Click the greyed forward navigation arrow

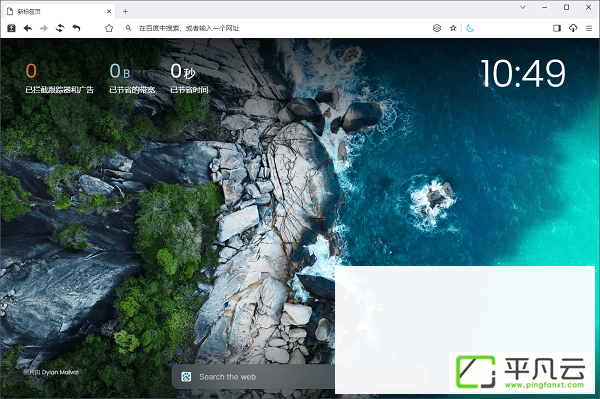point(44,28)
